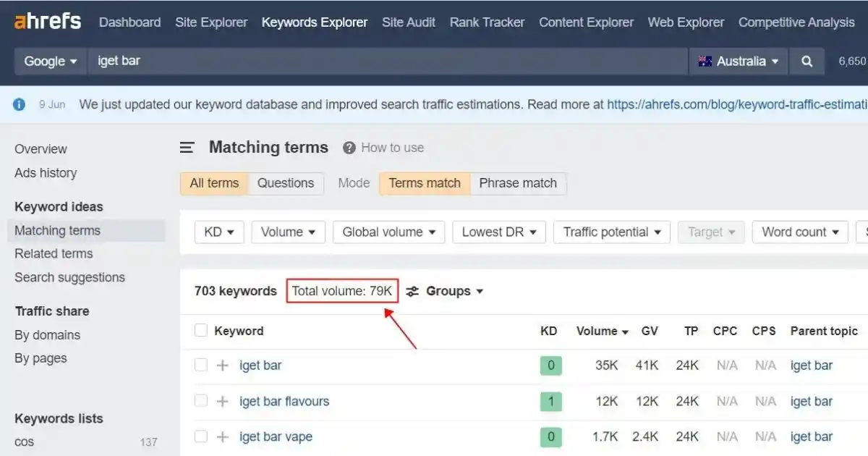Image resolution: width=868 pixels, height=456 pixels.
Task: Switch to the Questions tab
Action: pos(286,183)
